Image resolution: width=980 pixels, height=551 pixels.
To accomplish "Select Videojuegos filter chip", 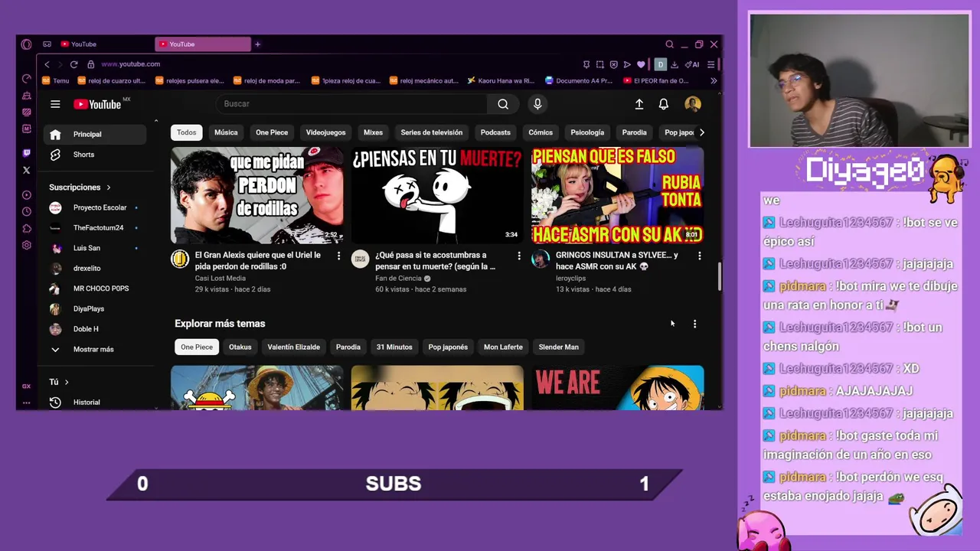I will 325,132.
